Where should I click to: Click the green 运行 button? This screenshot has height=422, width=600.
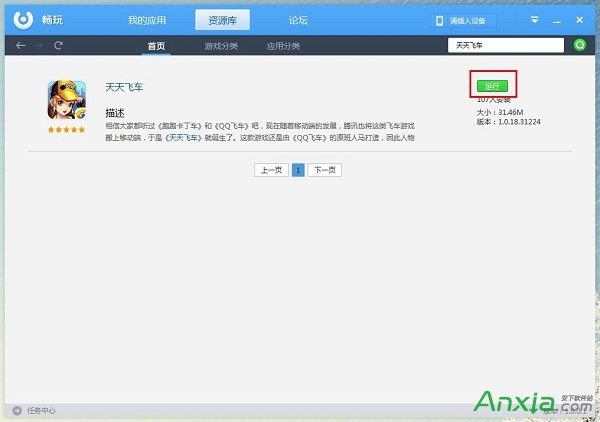492,86
